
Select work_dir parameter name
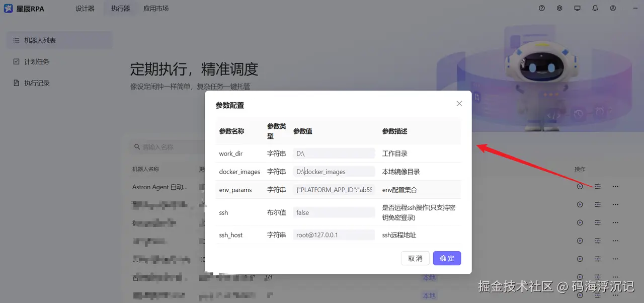(x=231, y=154)
